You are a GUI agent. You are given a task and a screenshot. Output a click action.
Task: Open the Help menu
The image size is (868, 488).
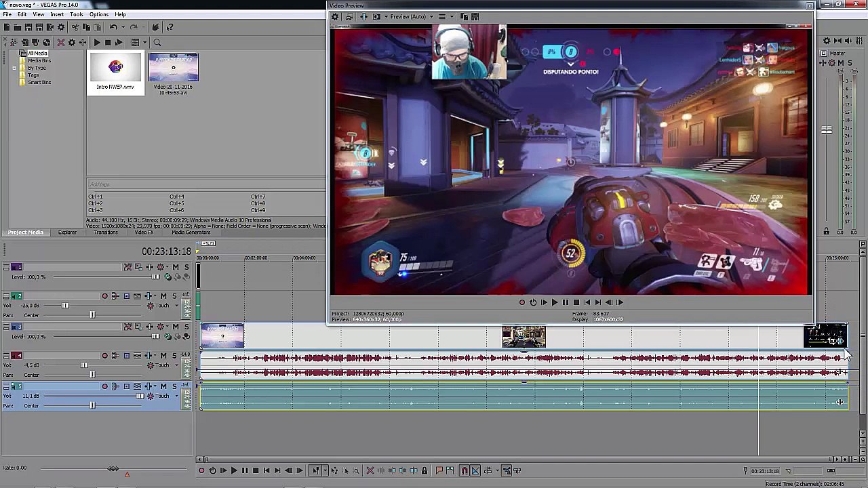120,14
